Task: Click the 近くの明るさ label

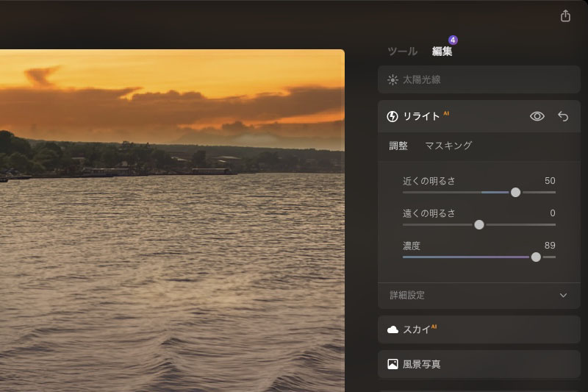Action: [429, 181]
